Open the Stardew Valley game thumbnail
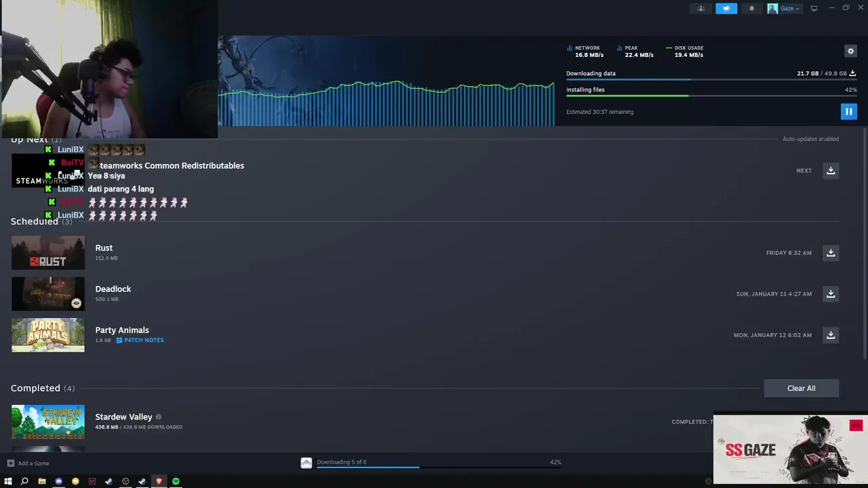Screen dimensions: 868x488 (48, 422)
